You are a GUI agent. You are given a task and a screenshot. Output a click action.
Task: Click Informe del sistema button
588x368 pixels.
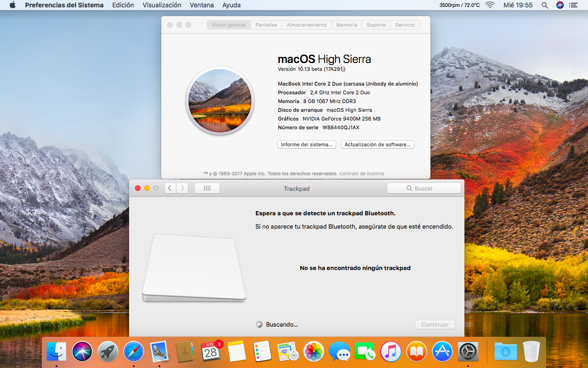[307, 144]
